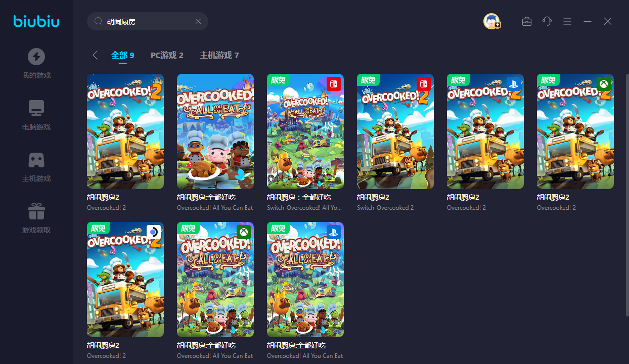Click the magnifier search icon
629x364 pixels.
[x=98, y=21]
